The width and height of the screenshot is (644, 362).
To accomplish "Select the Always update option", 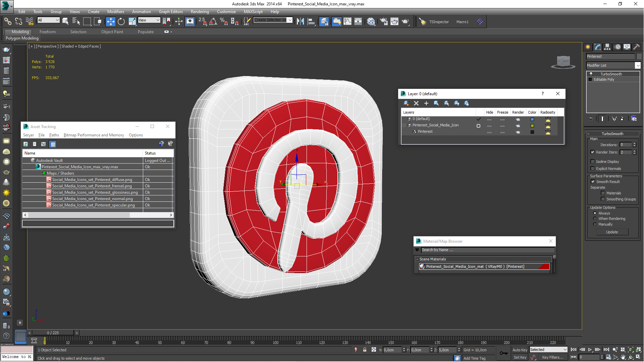I will click(595, 213).
